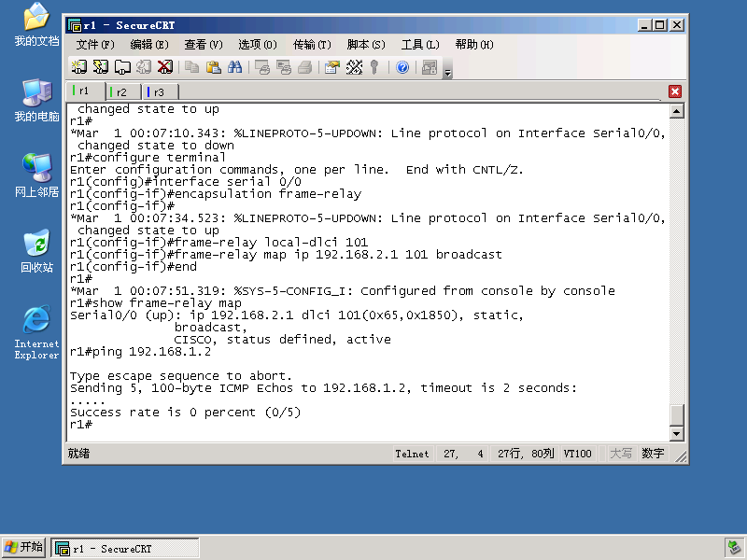Viewport: 747px width, 560px height.
Task: Open Help via question mark icon
Action: (x=402, y=67)
